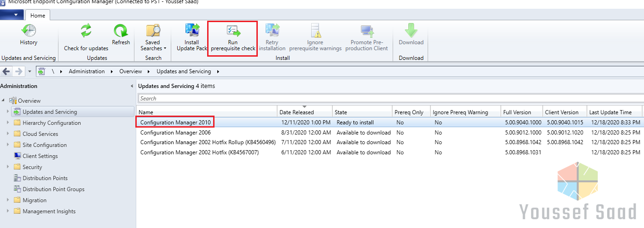Open Security folder
Screen dimensions: 644x228
(x=32, y=167)
